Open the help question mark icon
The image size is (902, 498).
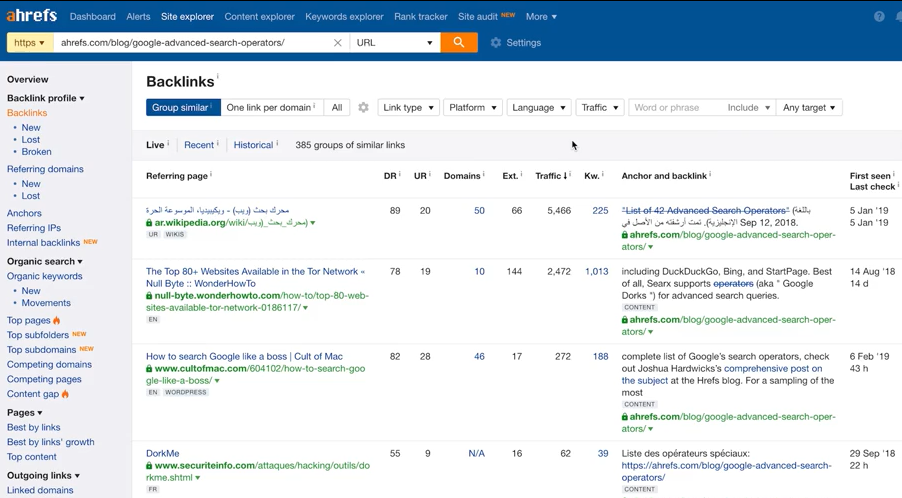(879, 17)
